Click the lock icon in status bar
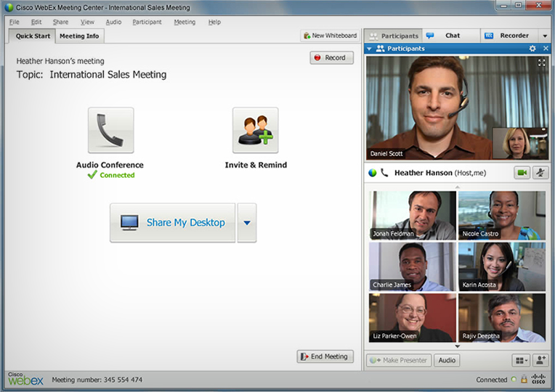555x392 pixels. pyautogui.click(x=524, y=380)
